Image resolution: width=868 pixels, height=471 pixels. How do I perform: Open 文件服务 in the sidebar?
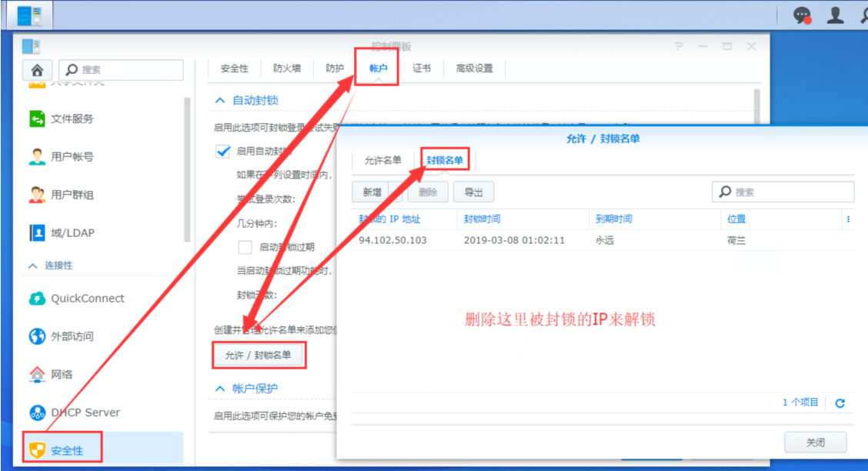[72, 119]
